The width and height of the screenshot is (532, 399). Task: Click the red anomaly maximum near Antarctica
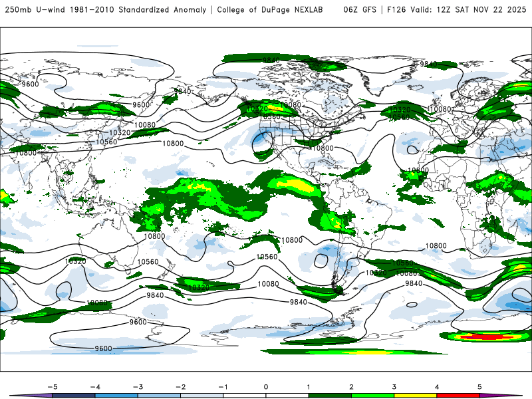click(487, 337)
